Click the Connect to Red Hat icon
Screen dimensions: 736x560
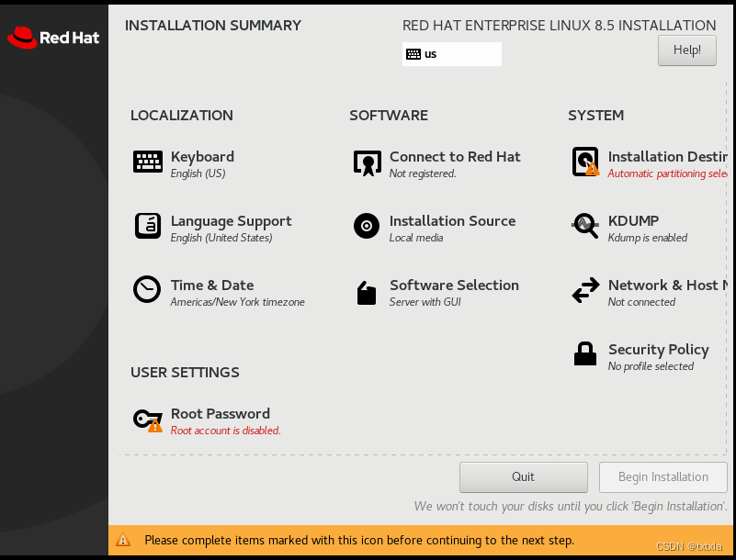click(x=367, y=162)
